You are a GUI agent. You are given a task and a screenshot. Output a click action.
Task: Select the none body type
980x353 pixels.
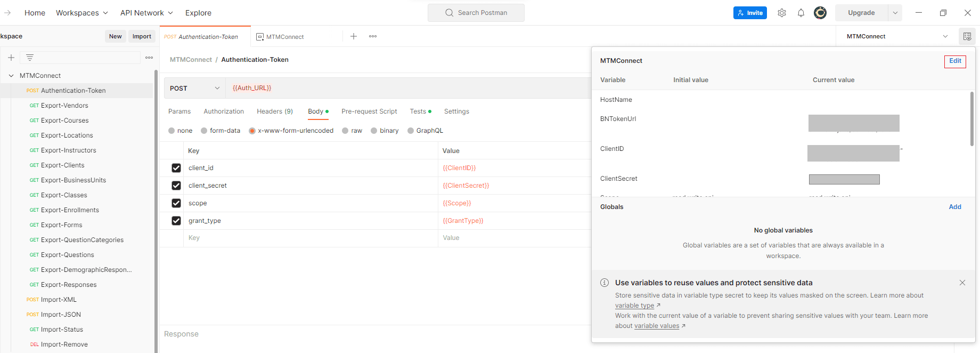(x=171, y=131)
